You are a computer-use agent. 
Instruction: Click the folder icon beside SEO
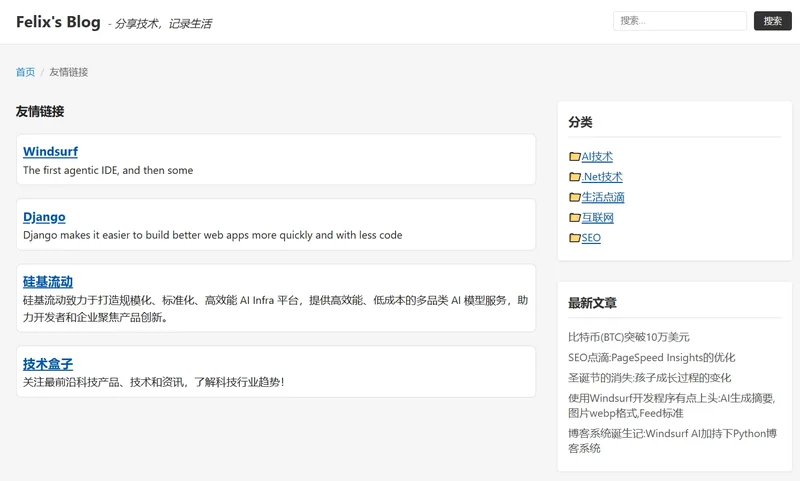574,238
